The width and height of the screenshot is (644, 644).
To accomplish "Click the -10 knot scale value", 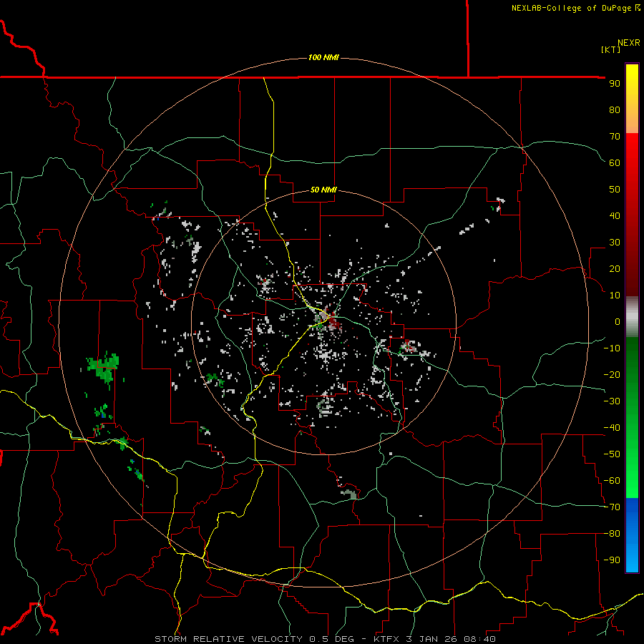I will pos(612,348).
